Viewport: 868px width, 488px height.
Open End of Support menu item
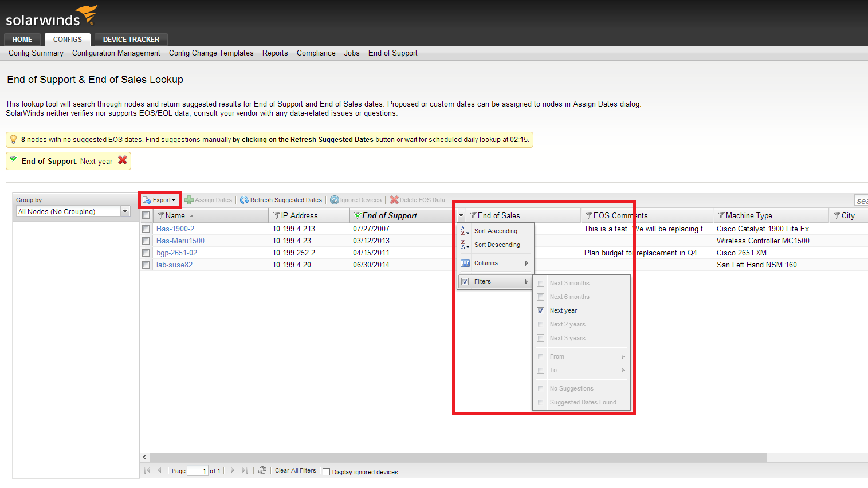tap(393, 53)
